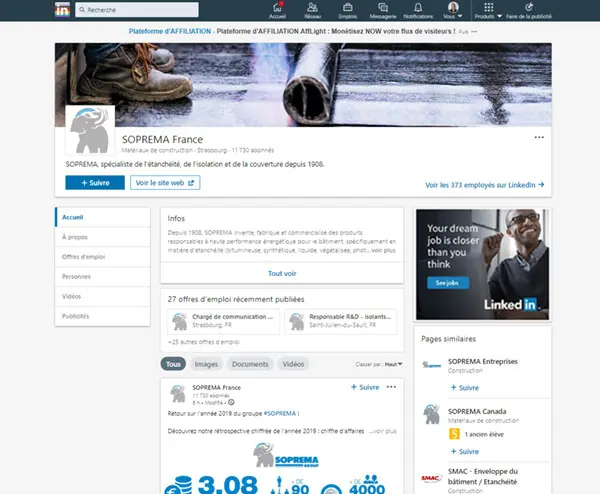Open the Vous profile avatar menu
The height and width of the screenshot is (494, 600).
coord(453,10)
